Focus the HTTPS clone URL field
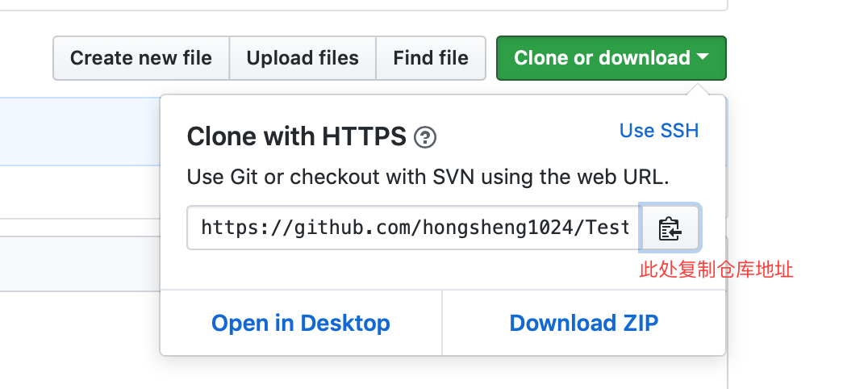The width and height of the screenshot is (868, 389). coord(414,228)
